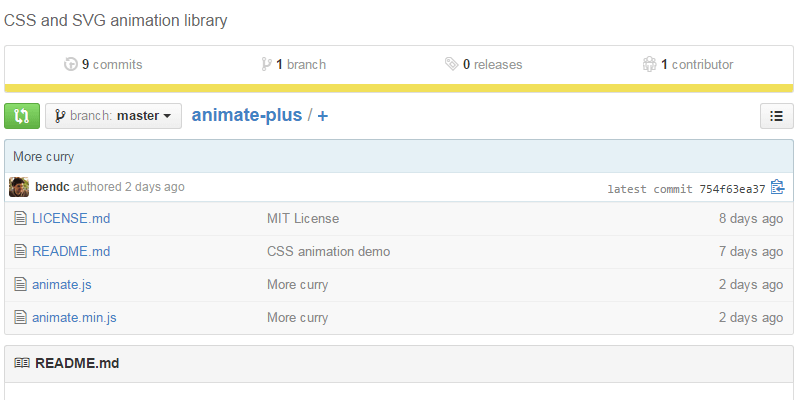The height and width of the screenshot is (400, 800).
Task: View the 1 contributor page
Action: [x=688, y=64]
